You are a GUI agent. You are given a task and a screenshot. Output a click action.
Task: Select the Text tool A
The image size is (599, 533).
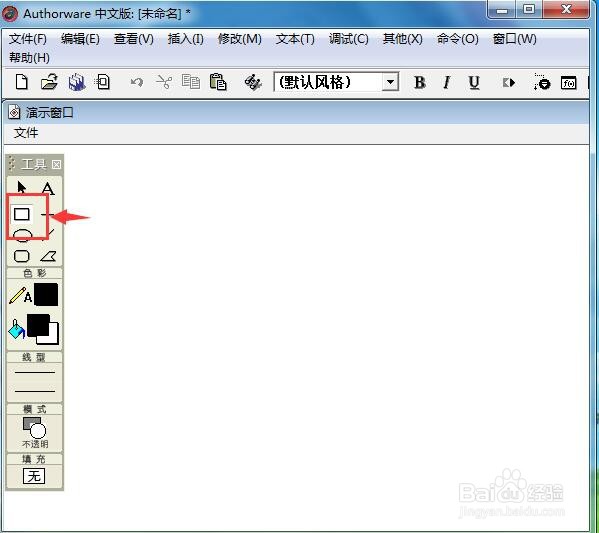point(48,188)
